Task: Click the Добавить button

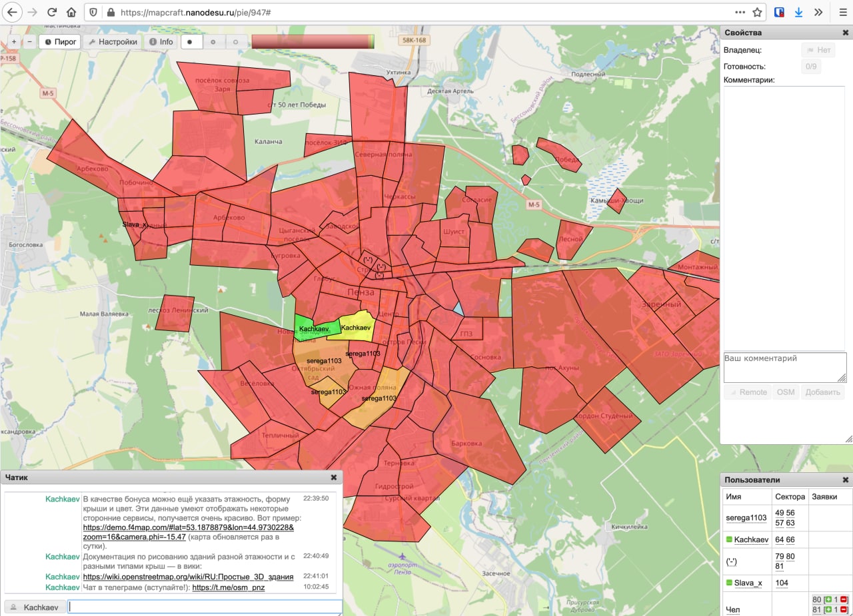Action: 822,392
